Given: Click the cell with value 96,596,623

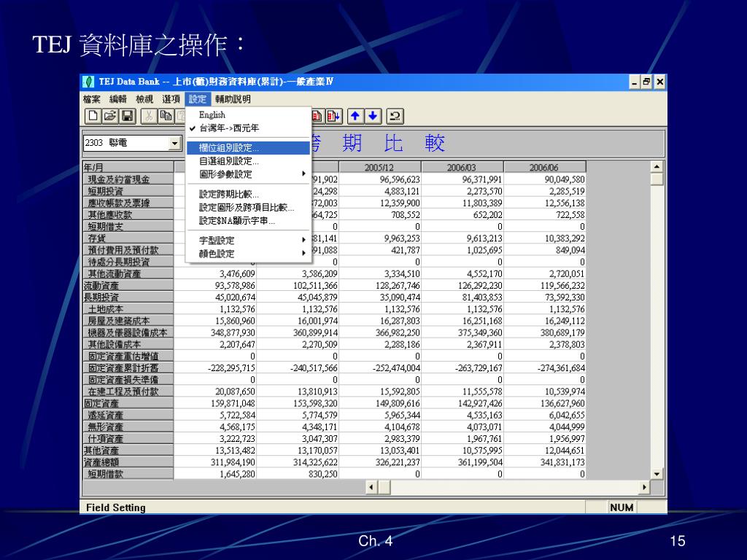Looking at the screenshot, I should (x=379, y=179).
